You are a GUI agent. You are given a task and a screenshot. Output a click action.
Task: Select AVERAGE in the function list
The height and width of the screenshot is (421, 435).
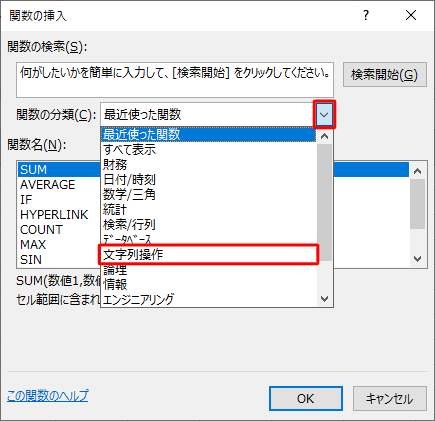click(59, 185)
